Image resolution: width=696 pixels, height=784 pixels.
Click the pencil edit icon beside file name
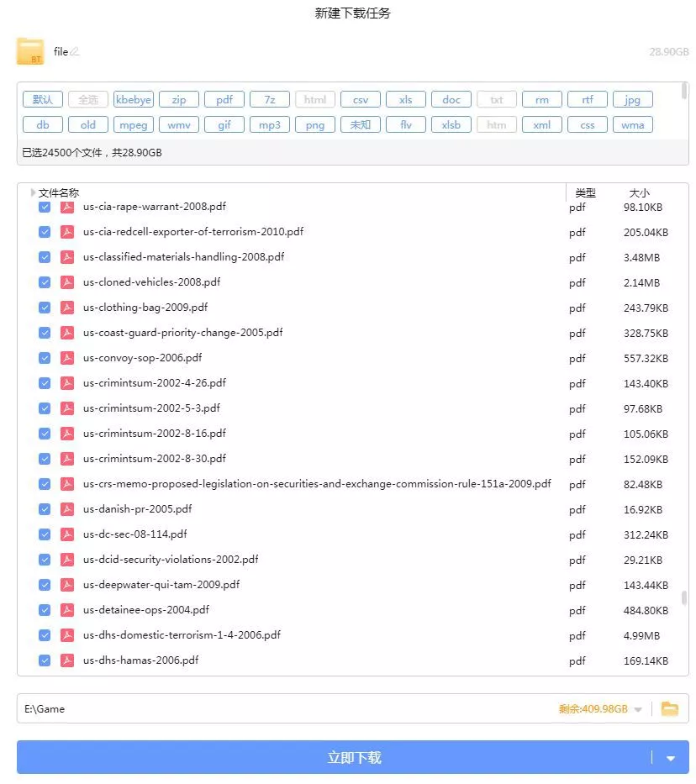click(x=75, y=52)
